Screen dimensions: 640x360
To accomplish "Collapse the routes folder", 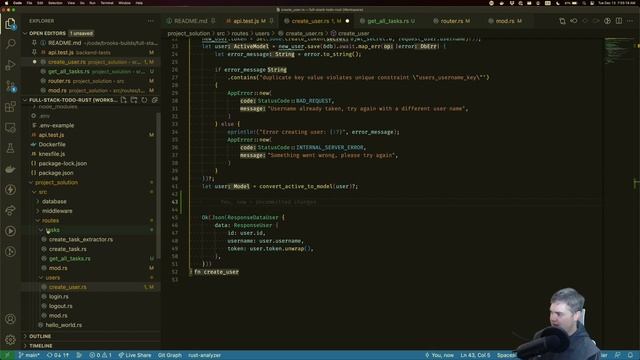I will point(50,220).
